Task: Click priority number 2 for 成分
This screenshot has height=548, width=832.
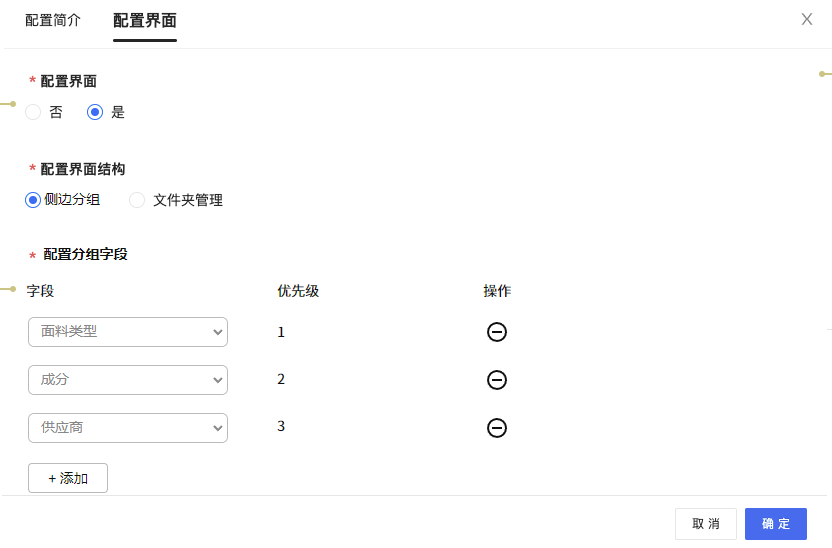Action: point(281,379)
